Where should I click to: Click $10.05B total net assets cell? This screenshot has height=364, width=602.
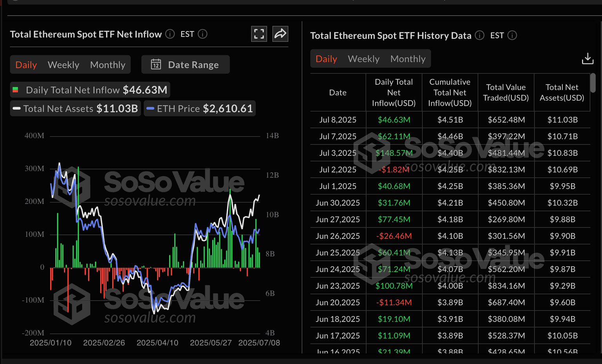click(x=562, y=336)
